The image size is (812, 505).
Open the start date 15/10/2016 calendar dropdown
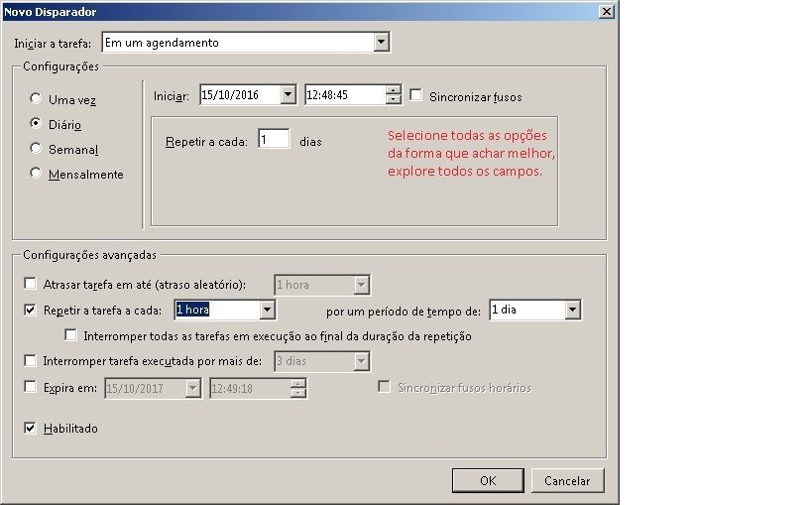coord(288,95)
